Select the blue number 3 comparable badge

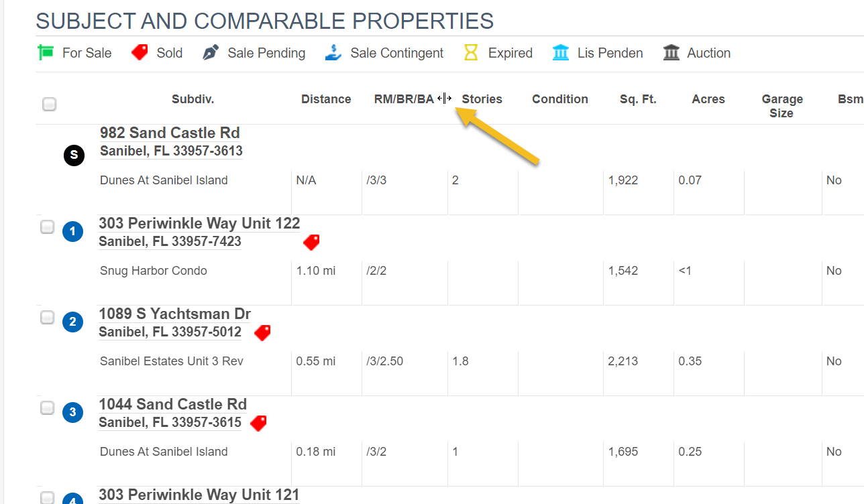point(72,412)
